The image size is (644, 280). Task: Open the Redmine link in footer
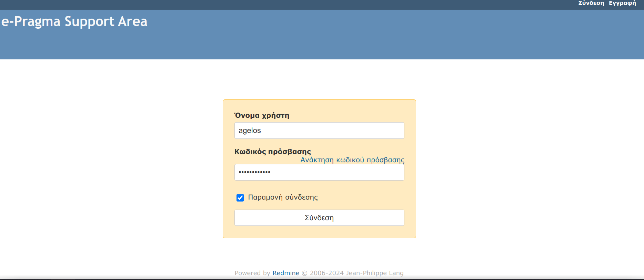click(286, 273)
